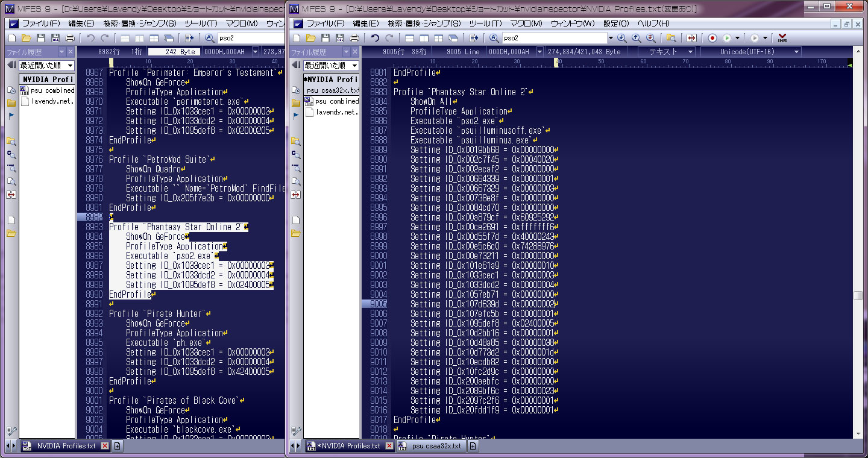Toggle the right window file history collapse arrow

[x=295, y=65]
